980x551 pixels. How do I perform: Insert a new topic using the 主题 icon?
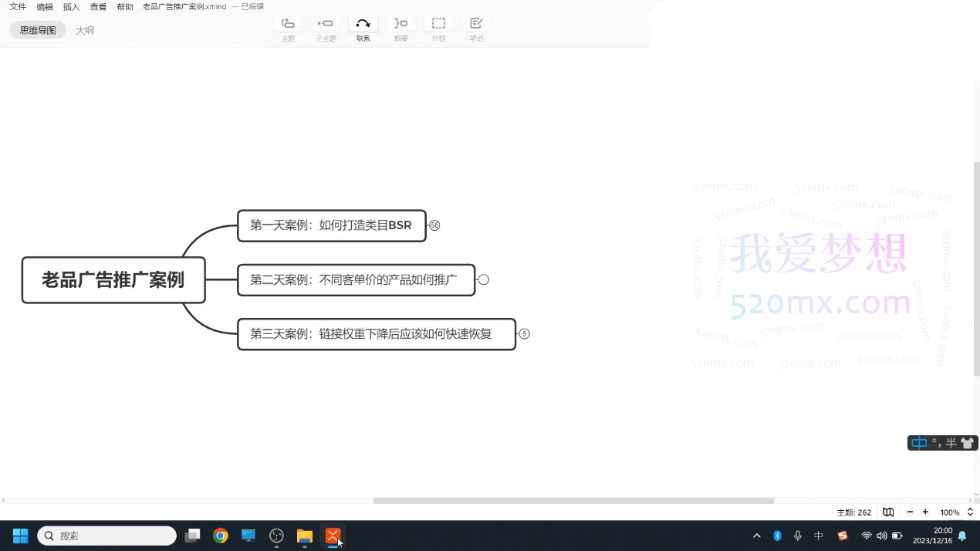[x=288, y=29]
